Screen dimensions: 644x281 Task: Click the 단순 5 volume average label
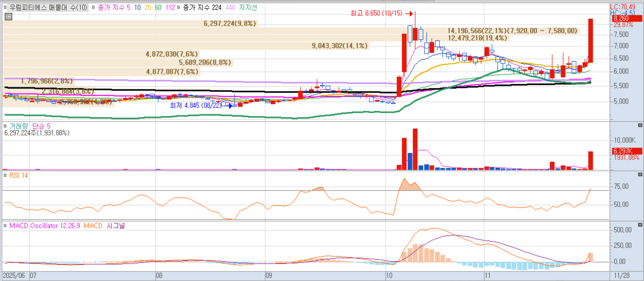(41, 126)
